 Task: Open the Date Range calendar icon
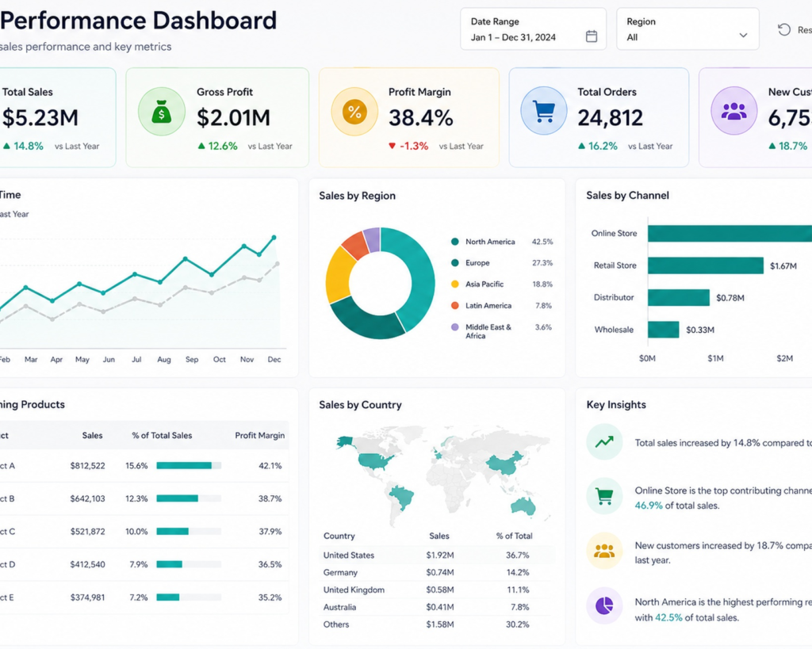tap(592, 36)
